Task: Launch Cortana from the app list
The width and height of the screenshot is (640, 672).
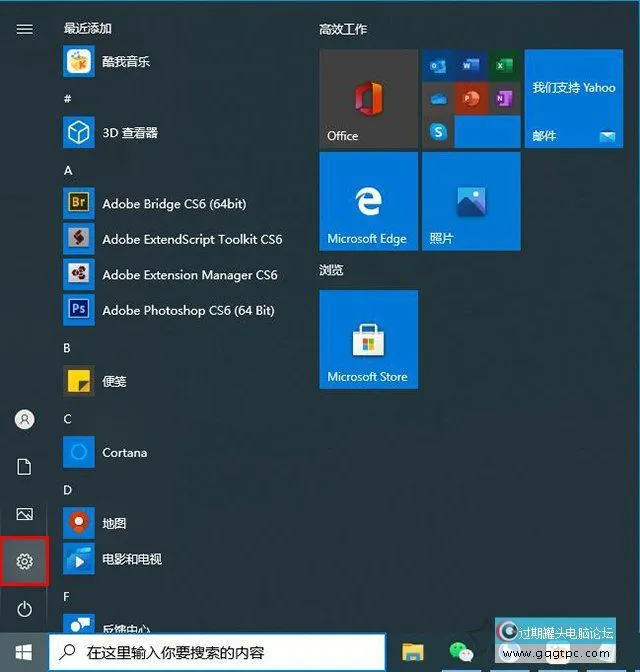Action: point(105,452)
